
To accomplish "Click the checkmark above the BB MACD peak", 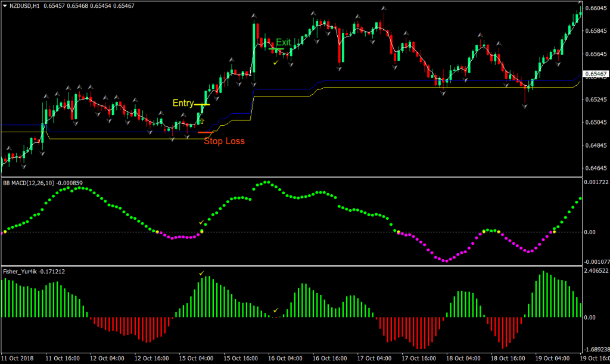I will [201, 221].
